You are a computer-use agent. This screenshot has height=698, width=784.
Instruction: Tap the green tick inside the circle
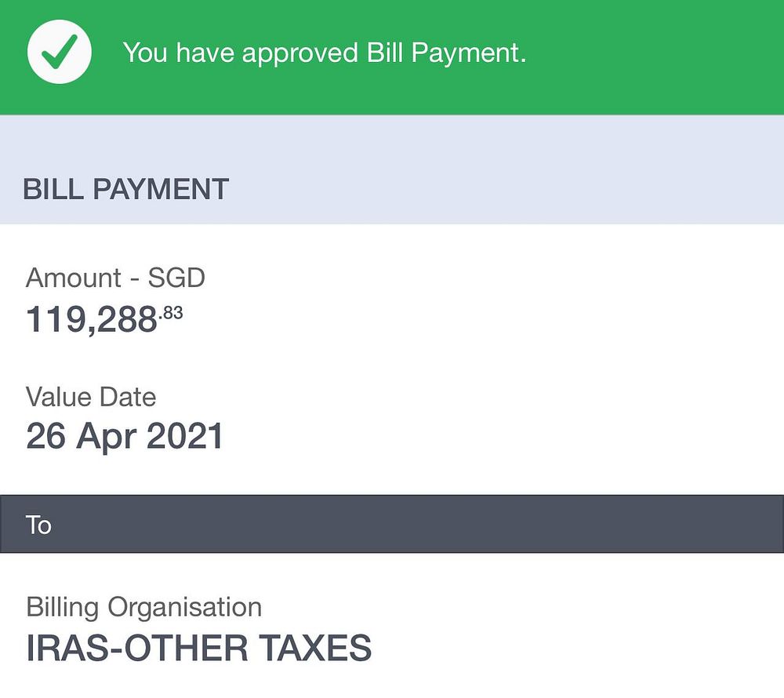[x=60, y=53]
